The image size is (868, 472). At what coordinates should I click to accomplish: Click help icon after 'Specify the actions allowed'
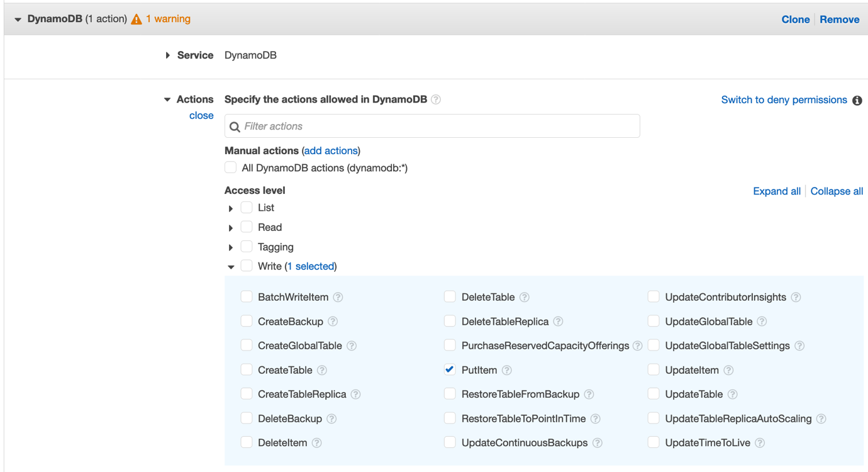[x=436, y=99]
